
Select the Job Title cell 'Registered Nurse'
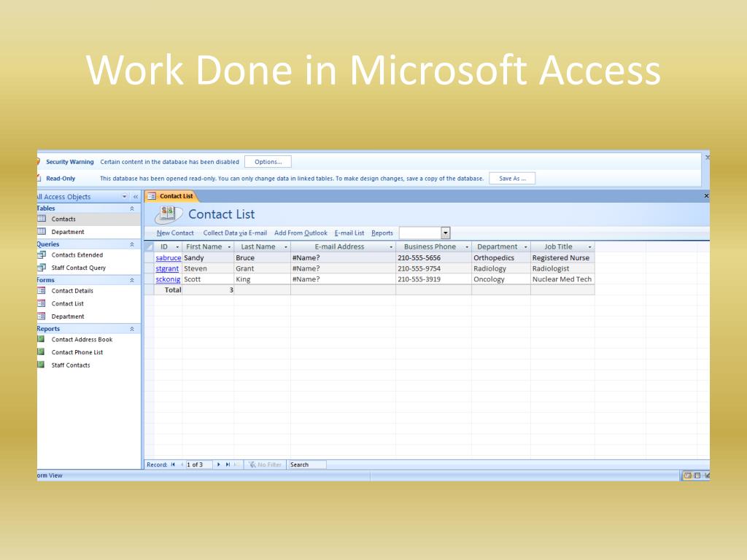(x=562, y=257)
